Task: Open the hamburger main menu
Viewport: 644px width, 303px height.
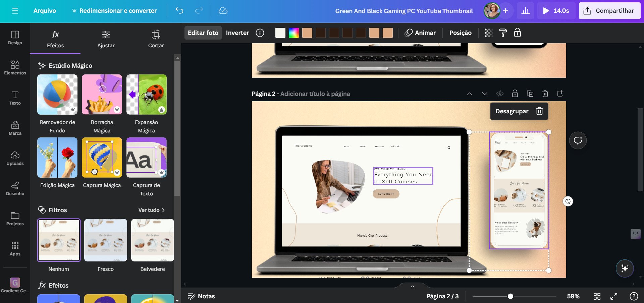Action: coord(15,11)
